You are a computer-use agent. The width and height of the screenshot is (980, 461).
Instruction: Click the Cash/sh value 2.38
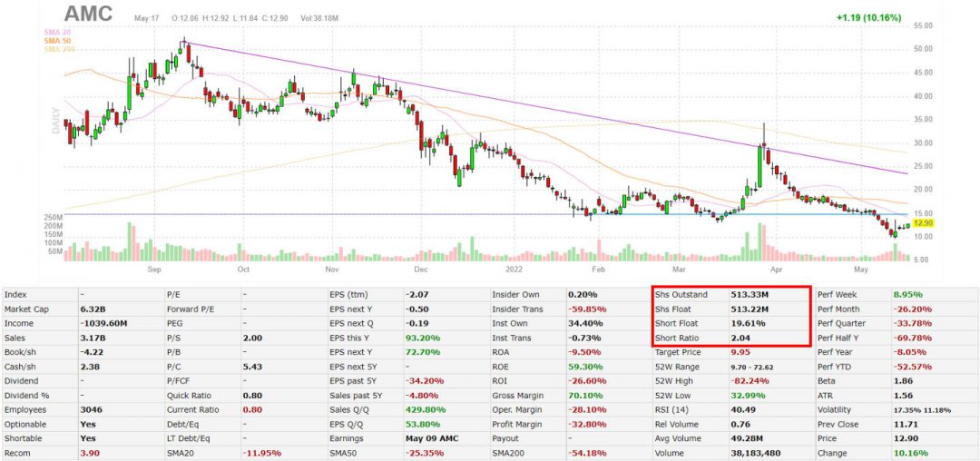pyautogui.click(x=89, y=367)
